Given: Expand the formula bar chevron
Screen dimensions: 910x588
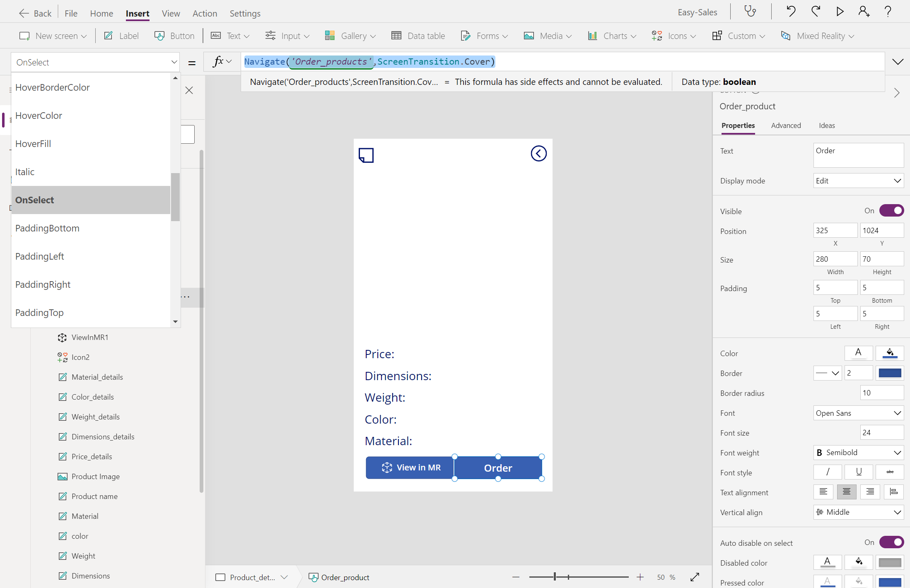Looking at the screenshot, I should pyautogui.click(x=898, y=62).
